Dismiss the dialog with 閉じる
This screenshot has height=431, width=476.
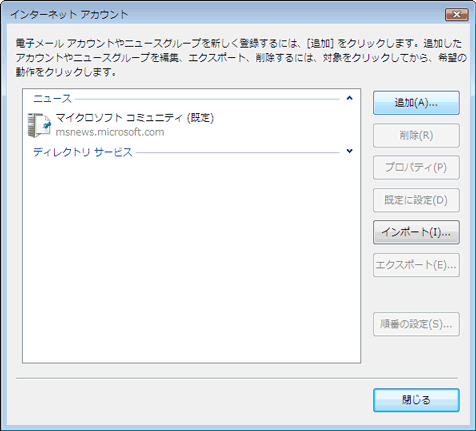point(416,400)
